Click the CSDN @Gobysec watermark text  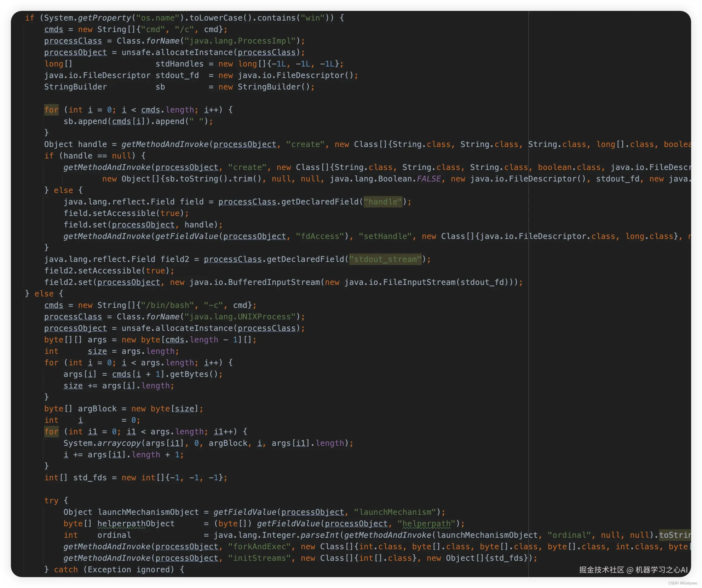pos(682,583)
